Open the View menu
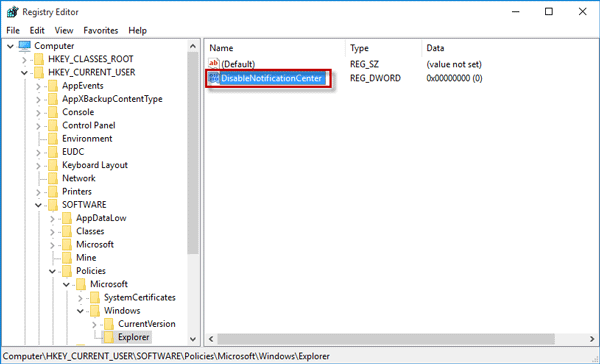 coord(64,30)
